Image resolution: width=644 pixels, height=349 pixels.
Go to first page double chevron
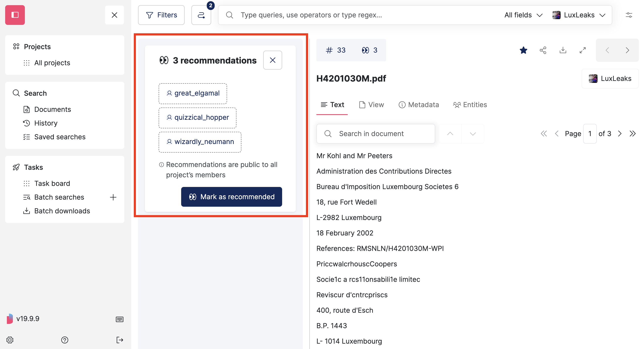pyautogui.click(x=544, y=134)
